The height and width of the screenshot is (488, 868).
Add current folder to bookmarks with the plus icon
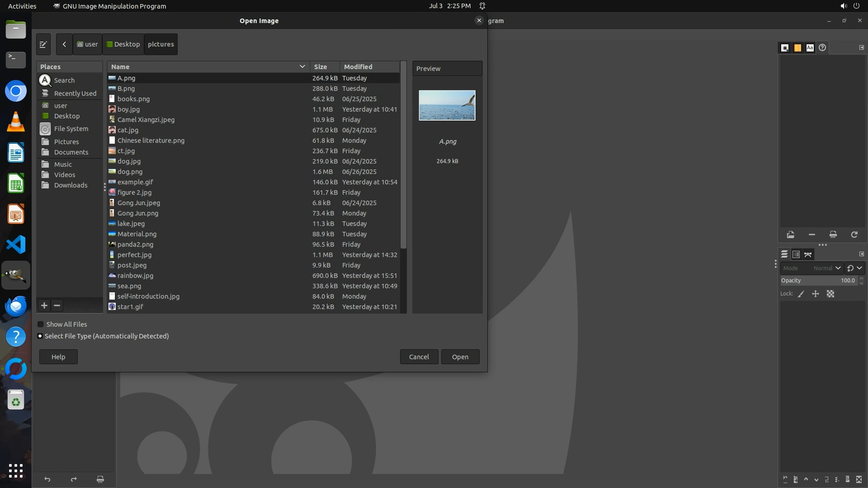coord(44,306)
